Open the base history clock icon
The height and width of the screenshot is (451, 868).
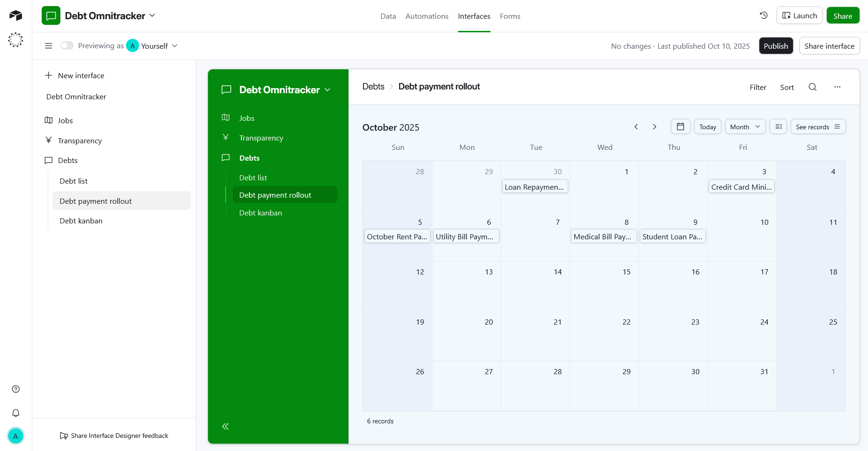[x=764, y=15]
